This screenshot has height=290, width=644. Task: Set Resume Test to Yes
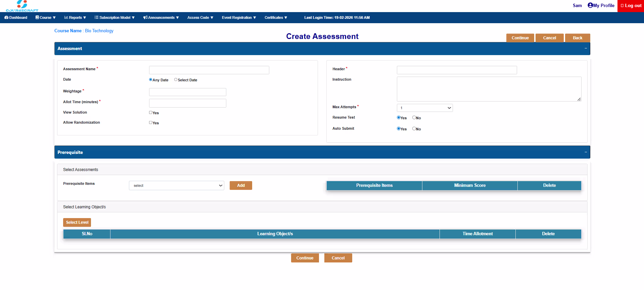(x=399, y=118)
